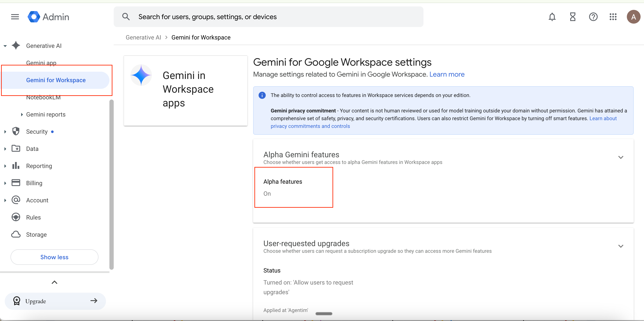The width and height of the screenshot is (644, 321).
Task: Select NotebookLM in the sidebar
Action: (43, 97)
